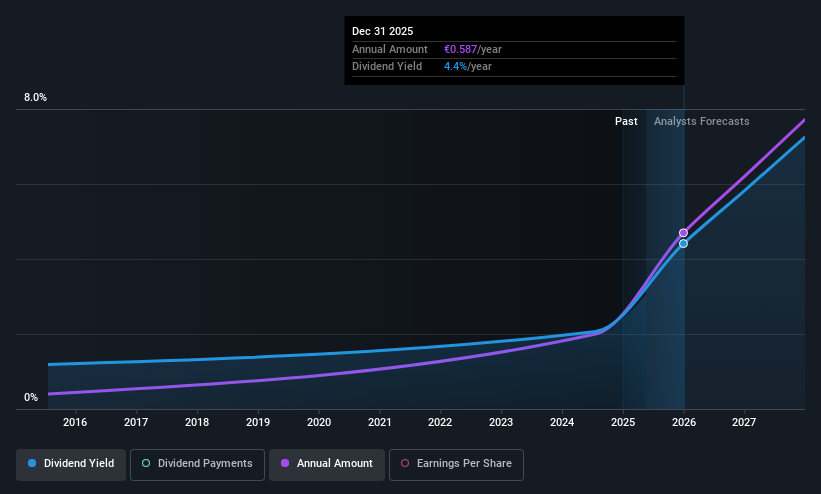821x494 pixels.
Task: Click the 2025 x-axis label
Action: [x=623, y=422]
